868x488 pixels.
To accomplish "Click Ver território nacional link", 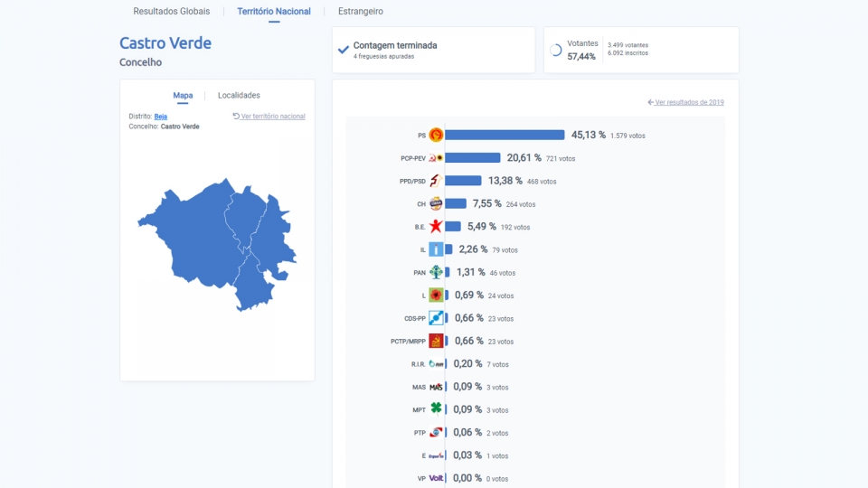I will click(x=269, y=117).
